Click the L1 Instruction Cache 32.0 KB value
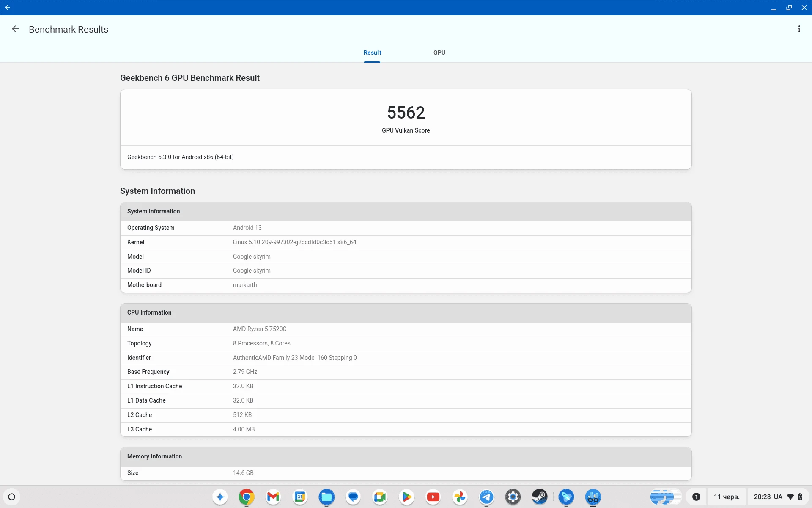Viewport: 812px width, 508px height. tap(243, 386)
